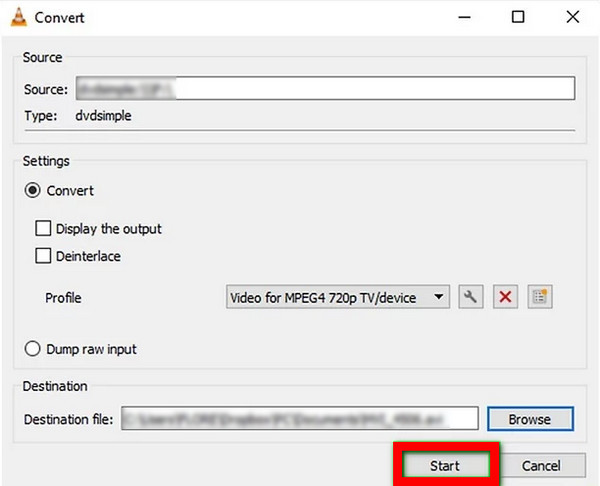Select the Dump raw input radio button

click(33, 349)
